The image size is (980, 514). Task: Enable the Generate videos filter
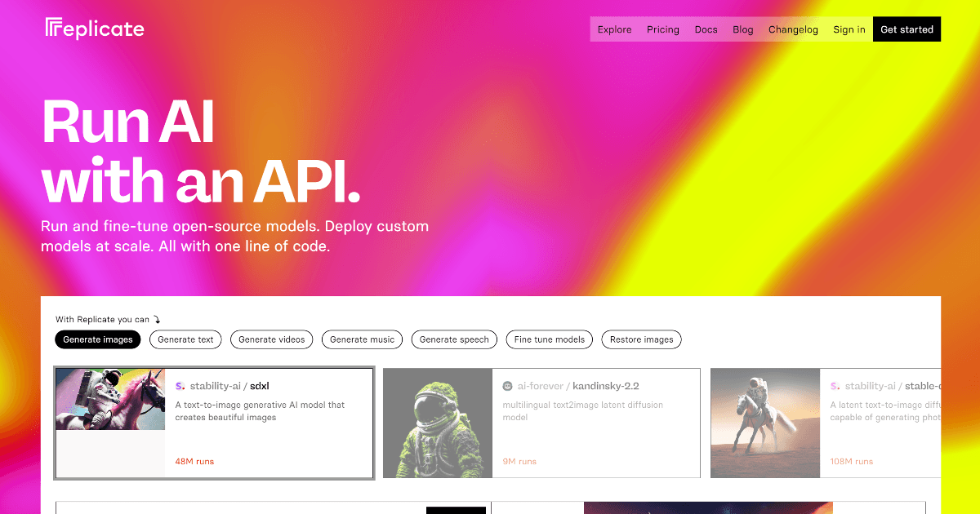271,339
